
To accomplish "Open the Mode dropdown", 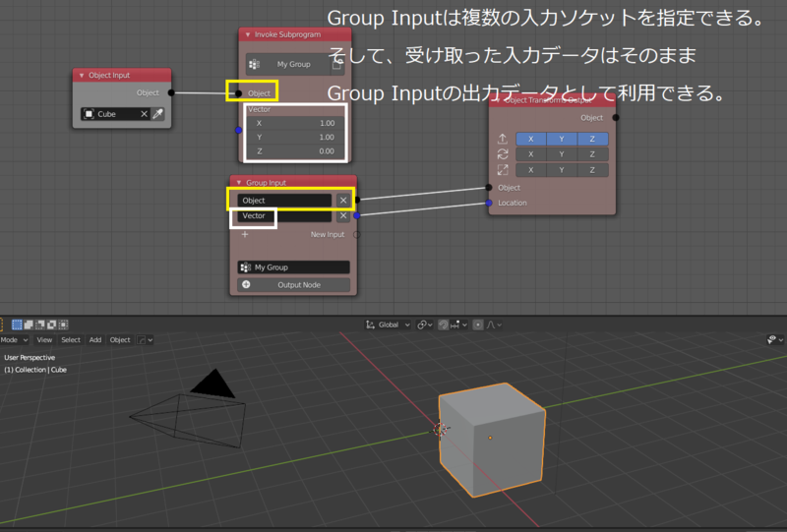I will [14, 340].
